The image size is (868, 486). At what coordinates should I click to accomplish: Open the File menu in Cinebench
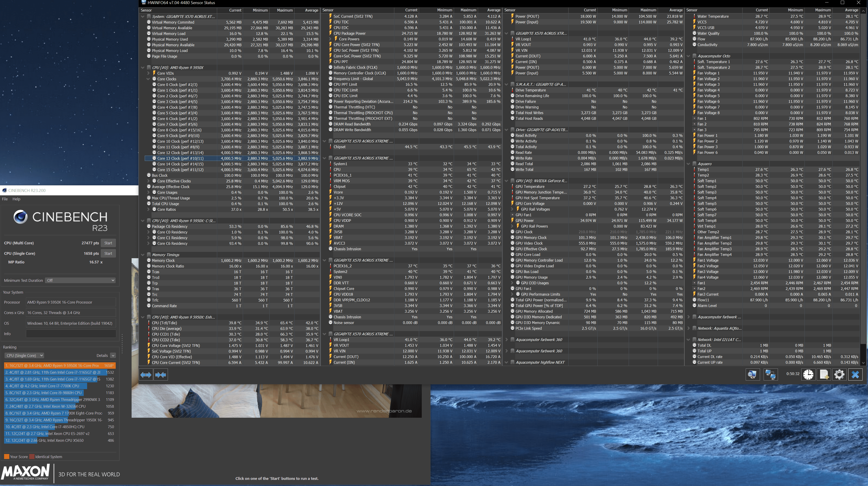5,199
